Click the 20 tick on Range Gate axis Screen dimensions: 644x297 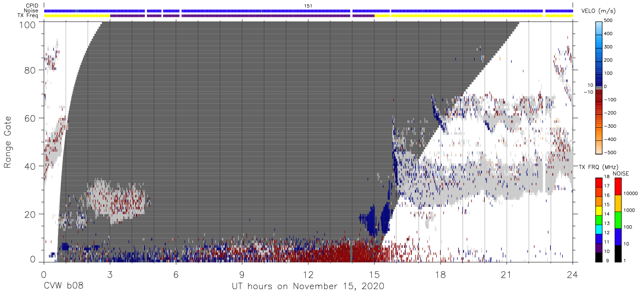tap(31, 214)
